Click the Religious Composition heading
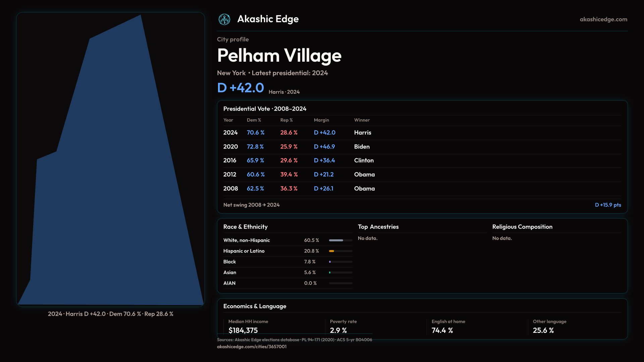644x362 pixels. click(x=522, y=227)
